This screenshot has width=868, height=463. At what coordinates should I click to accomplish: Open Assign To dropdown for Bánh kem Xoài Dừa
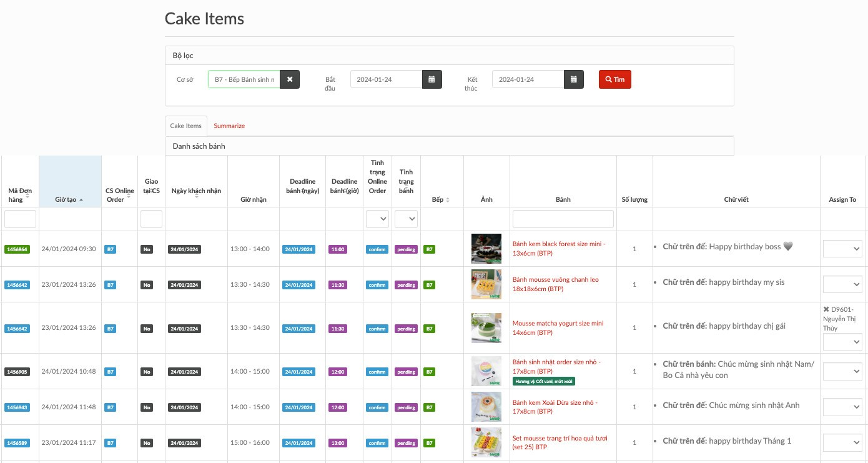(x=842, y=407)
